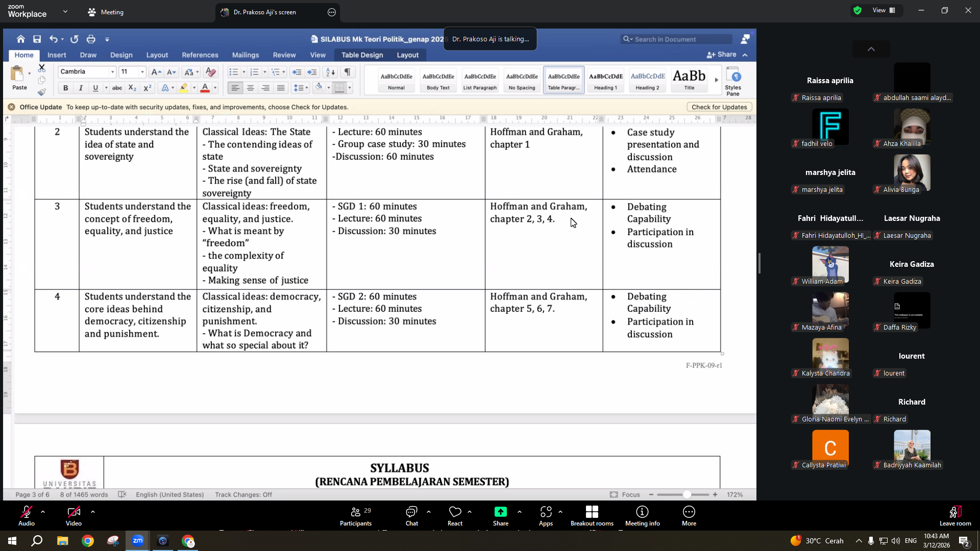Toggle Show paragraph marks pilcrow
The image size is (980, 551).
pos(347,72)
